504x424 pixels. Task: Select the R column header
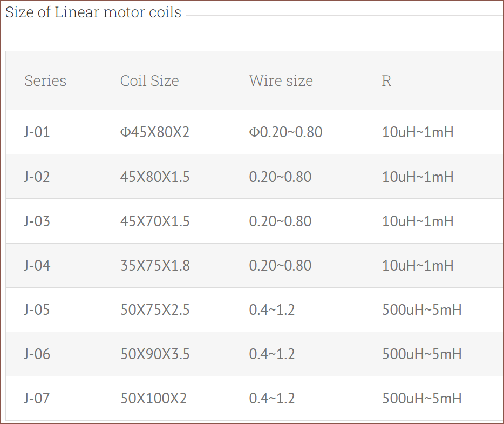point(386,81)
